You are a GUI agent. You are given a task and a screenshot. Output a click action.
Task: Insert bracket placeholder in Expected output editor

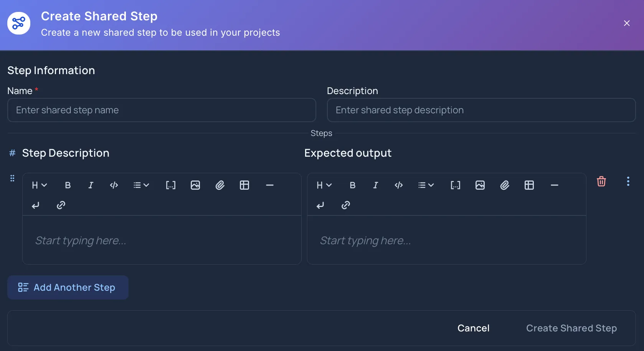(x=456, y=185)
